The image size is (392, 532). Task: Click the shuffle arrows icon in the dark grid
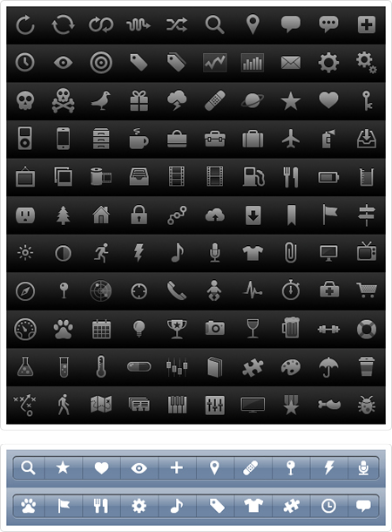tap(177, 24)
